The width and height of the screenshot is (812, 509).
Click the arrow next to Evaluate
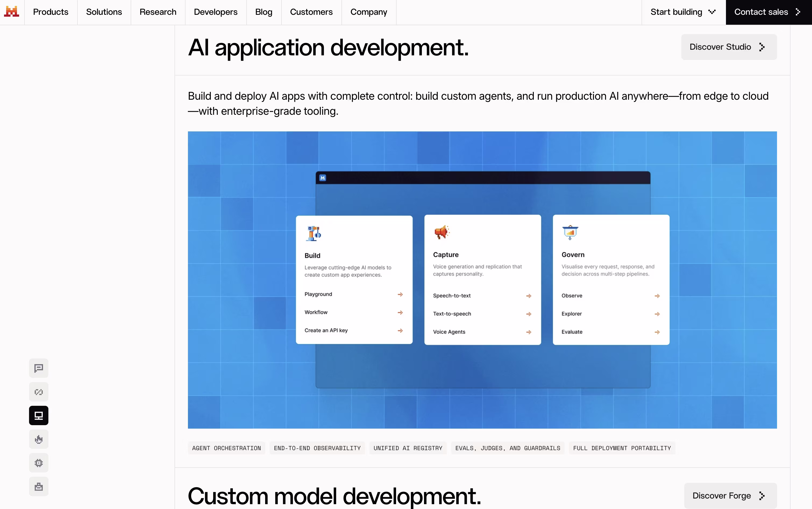tap(657, 332)
